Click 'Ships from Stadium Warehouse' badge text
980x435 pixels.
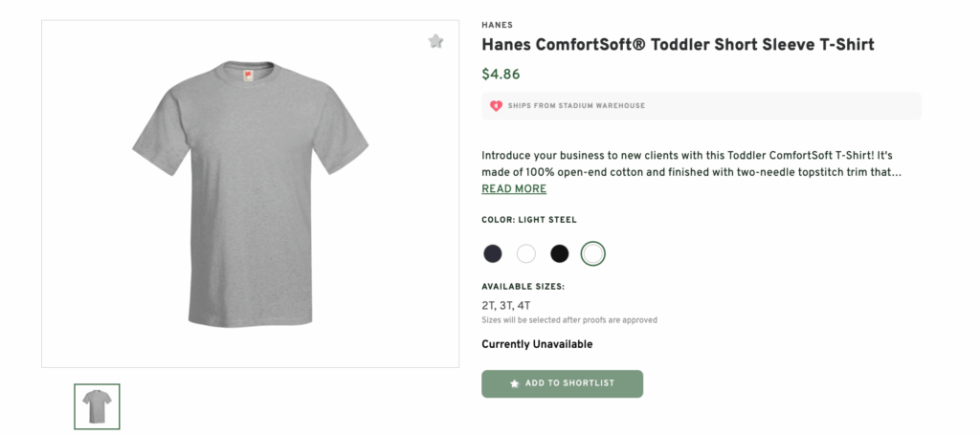pyautogui.click(x=576, y=106)
